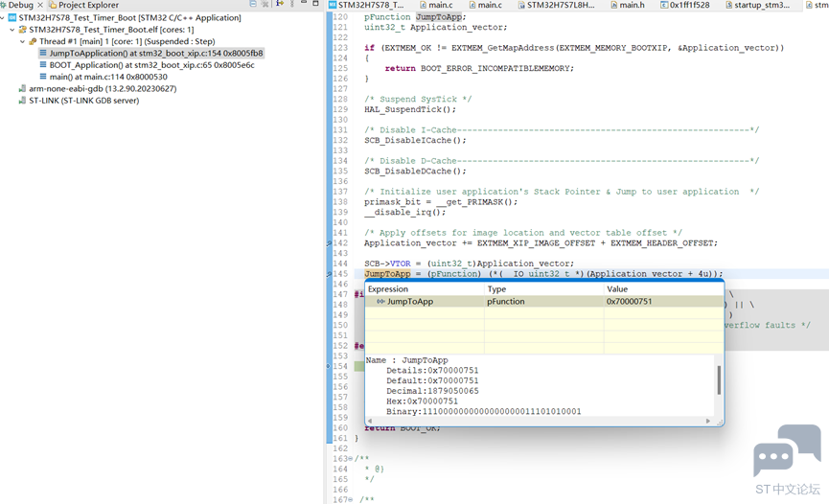Click the STM32 C/C++ Application launch icon
Screen dimensions: 829x504
pyautogui.click(x=12, y=17)
